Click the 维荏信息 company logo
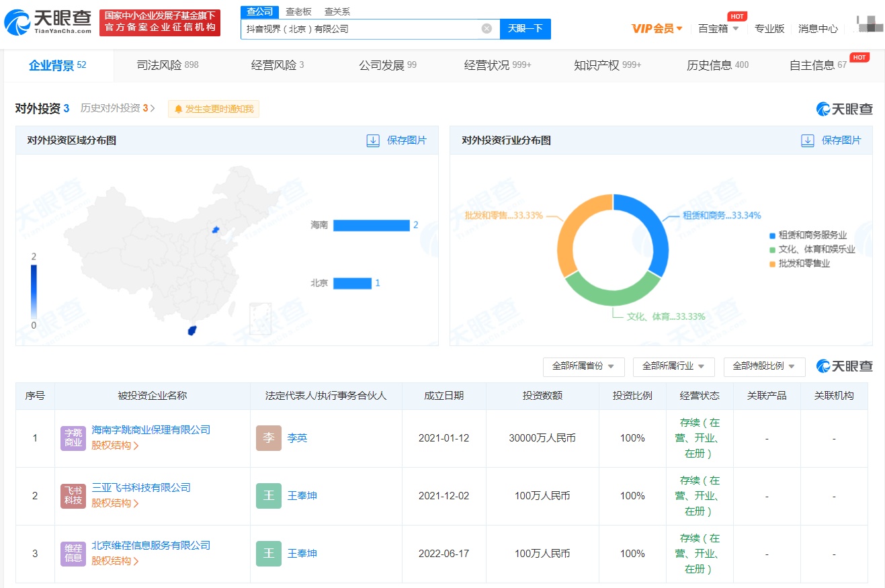885x588 pixels. click(73, 554)
